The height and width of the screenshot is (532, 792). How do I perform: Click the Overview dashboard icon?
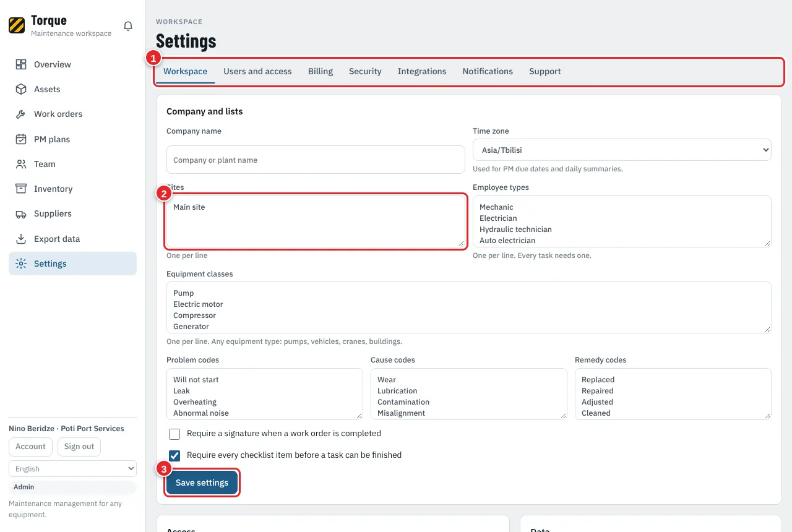click(x=21, y=64)
